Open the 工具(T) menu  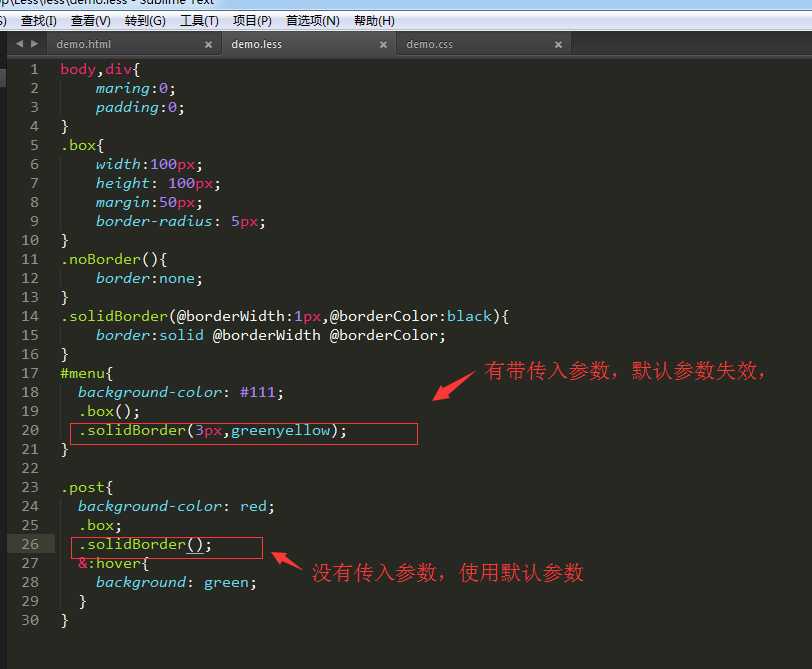199,21
